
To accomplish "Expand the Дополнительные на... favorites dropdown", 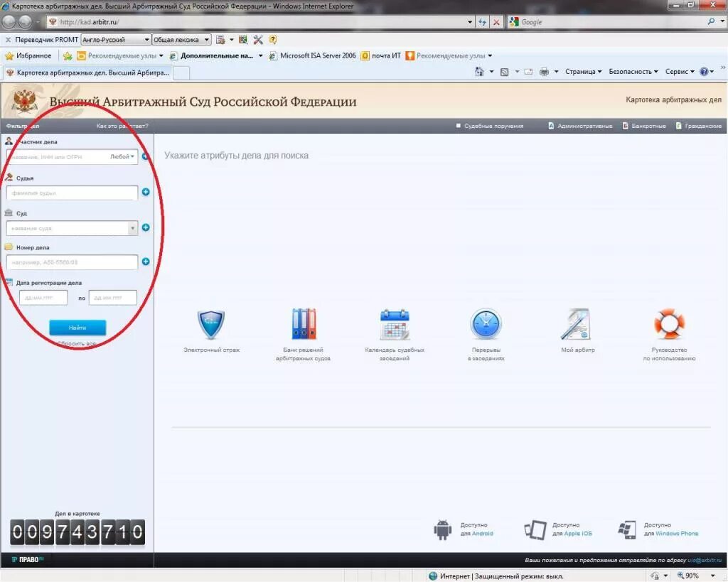I will click(260, 55).
